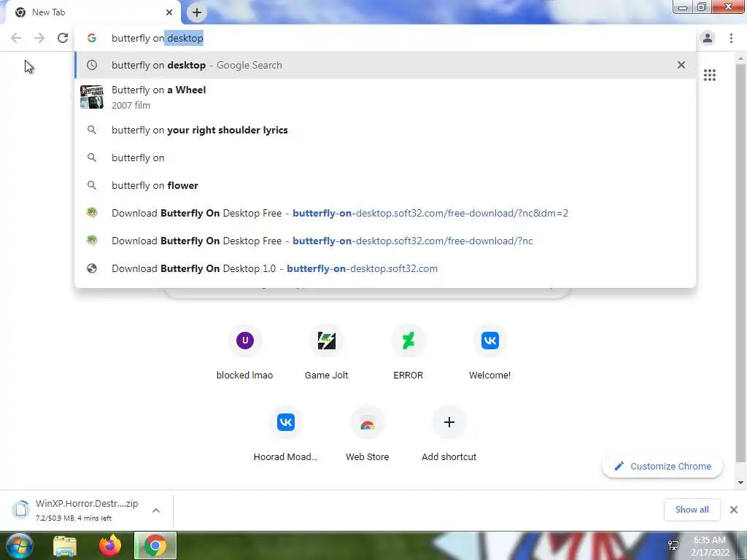Image resolution: width=747 pixels, height=560 pixels.
Task: Pick the butterfly on your right shoulder lyrics suggestion
Action: pos(385,130)
